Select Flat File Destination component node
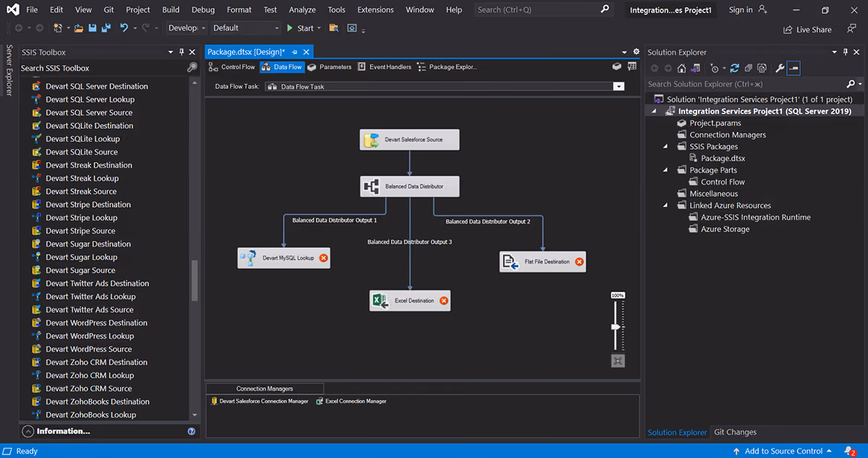Viewport: 868px width, 458px height. [x=542, y=262]
